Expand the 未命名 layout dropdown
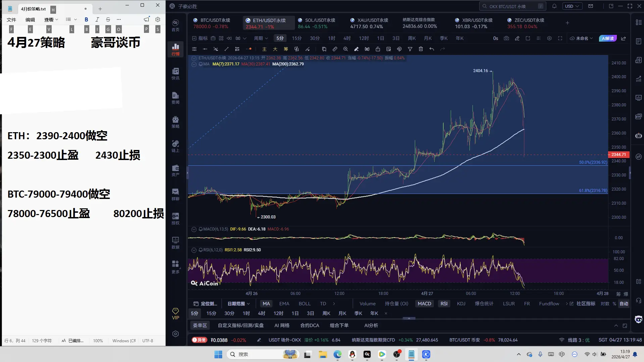Viewport: 644px width, 362px height. pos(582,38)
